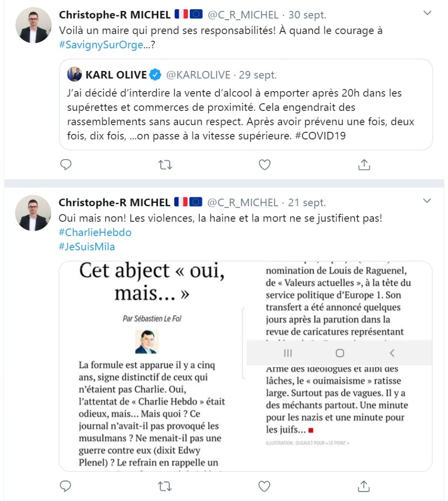Like the #CharlieHebdo tweet
448x501 pixels.
264,486
